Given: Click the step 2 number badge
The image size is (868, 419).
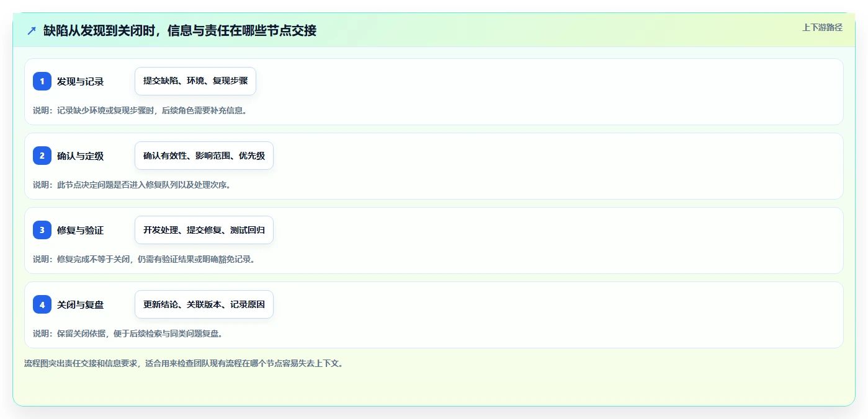Looking at the screenshot, I should pyautogui.click(x=42, y=156).
